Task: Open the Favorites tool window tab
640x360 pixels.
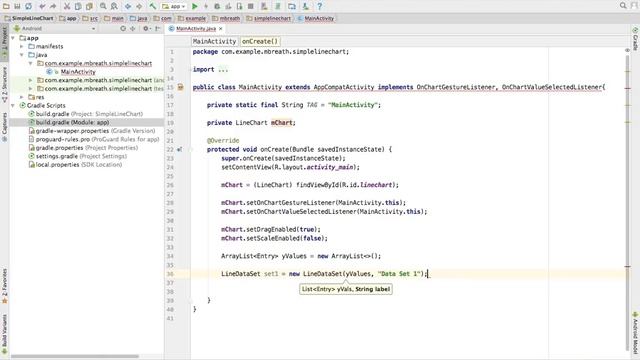Action: point(4,286)
